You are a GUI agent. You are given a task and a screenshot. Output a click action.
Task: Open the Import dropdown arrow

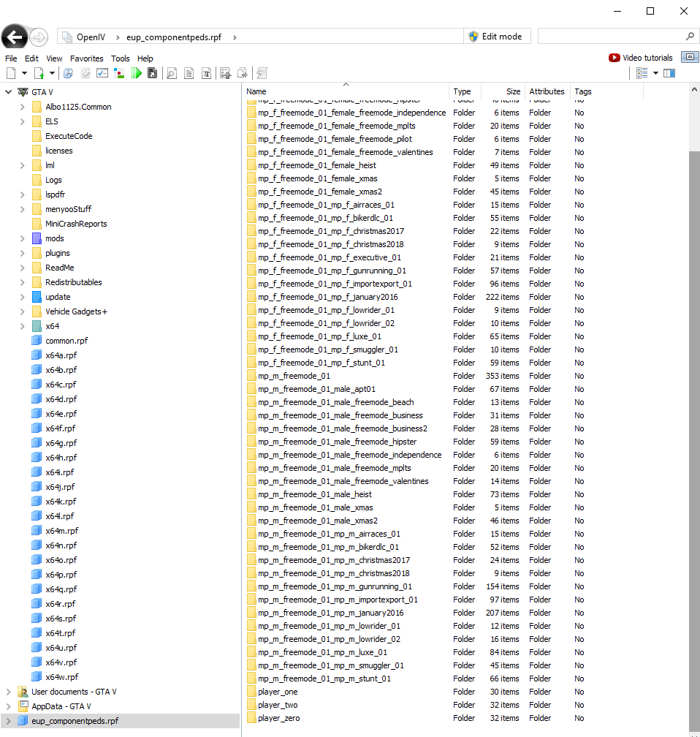(52, 73)
